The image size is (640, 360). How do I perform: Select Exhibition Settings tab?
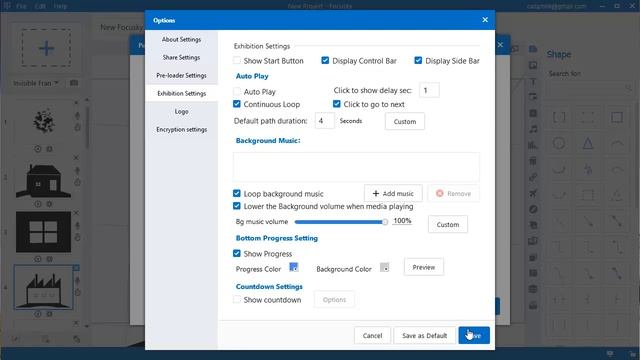[x=181, y=93]
